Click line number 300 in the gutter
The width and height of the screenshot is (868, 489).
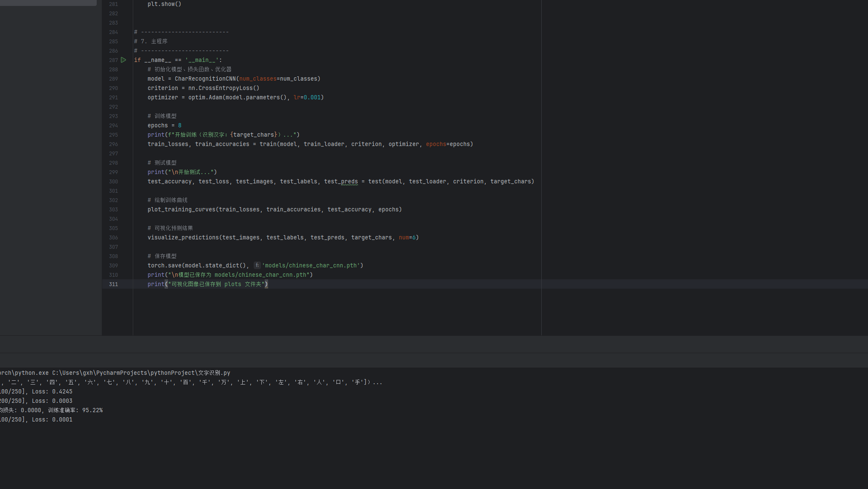click(113, 182)
